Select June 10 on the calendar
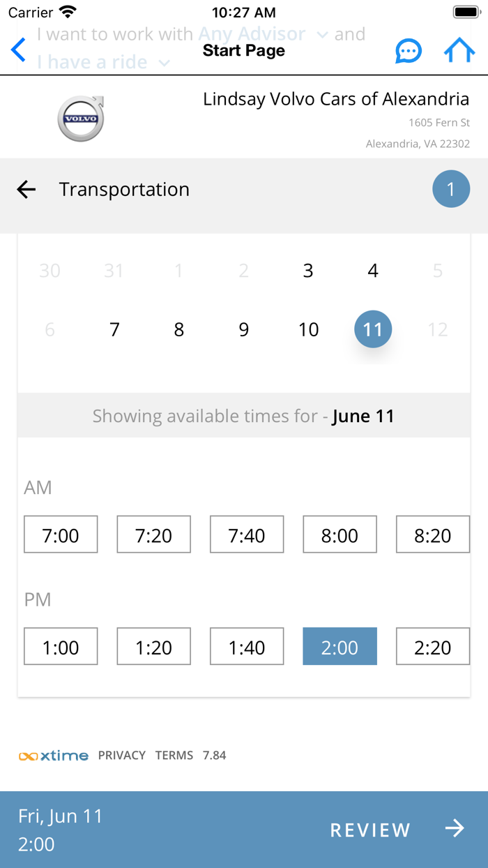Image resolution: width=488 pixels, height=868 pixels. (x=308, y=329)
